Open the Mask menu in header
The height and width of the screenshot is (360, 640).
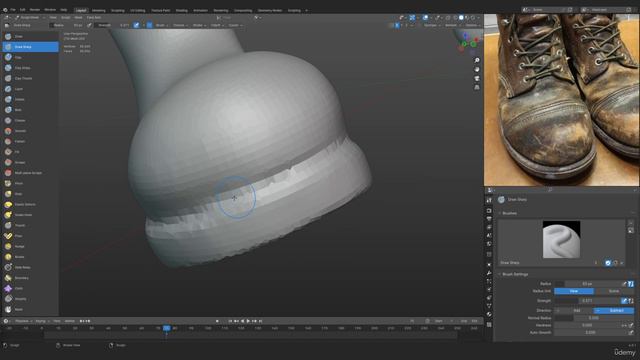(78, 18)
